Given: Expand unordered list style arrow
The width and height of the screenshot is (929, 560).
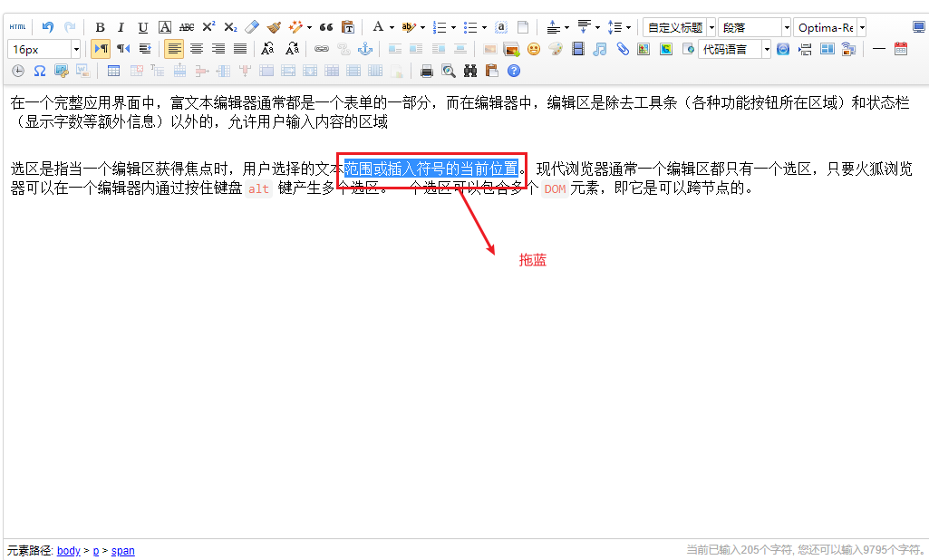Looking at the screenshot, I should [x=485, y=28].
